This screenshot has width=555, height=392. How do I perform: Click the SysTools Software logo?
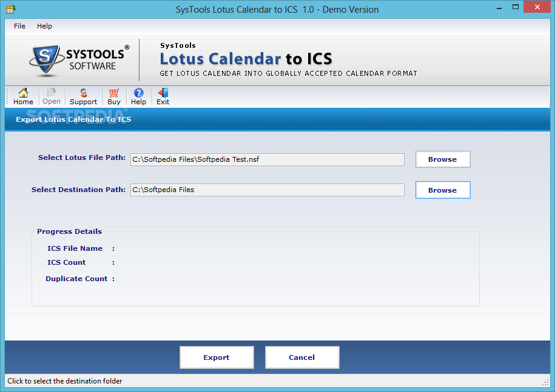pos(79,60)
